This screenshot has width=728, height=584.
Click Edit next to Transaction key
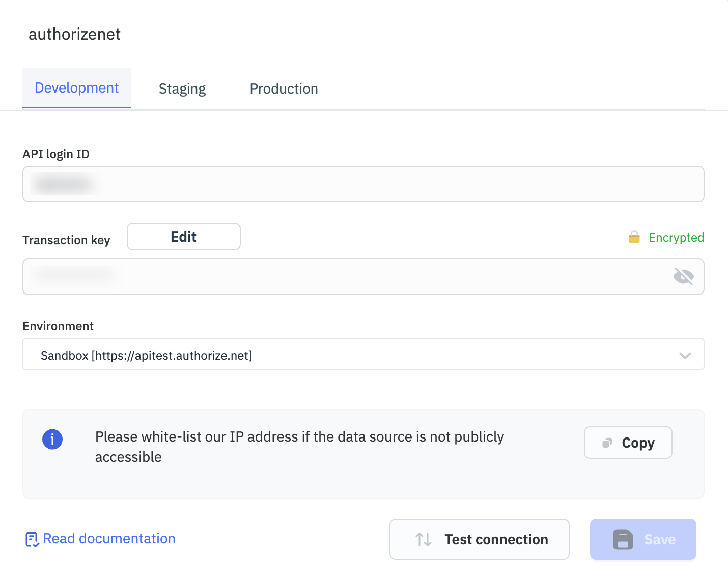click(x=183, y=237)
